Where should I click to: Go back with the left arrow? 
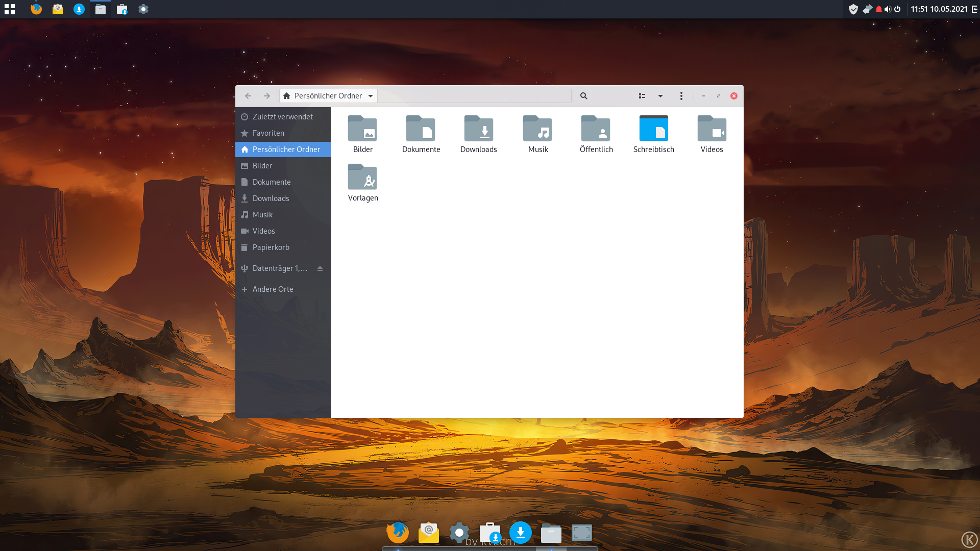click(248, 96)
